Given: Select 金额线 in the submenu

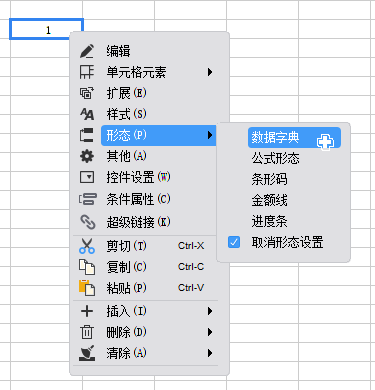Looking at the screenshot, I should [269, 200].
